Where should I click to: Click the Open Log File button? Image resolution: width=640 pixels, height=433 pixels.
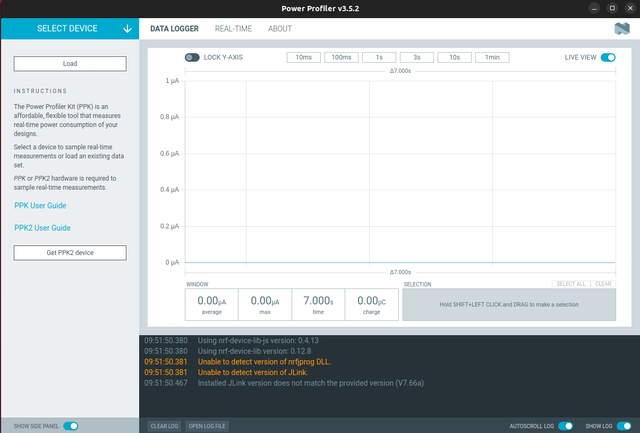click(208, 426)
